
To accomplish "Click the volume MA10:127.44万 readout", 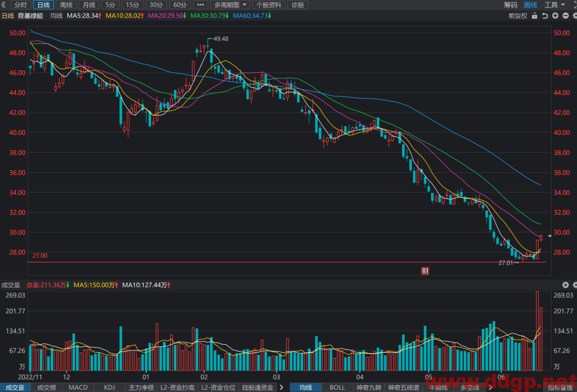I will point(146,285).
